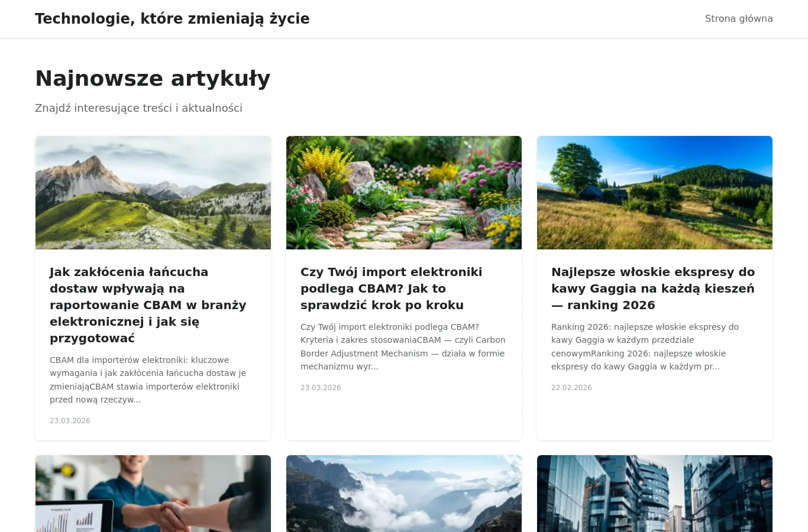Read article 'Jak zakłócenia łańcucha dostaw wpływają na raportowanie CBAM'

[148, 305]
